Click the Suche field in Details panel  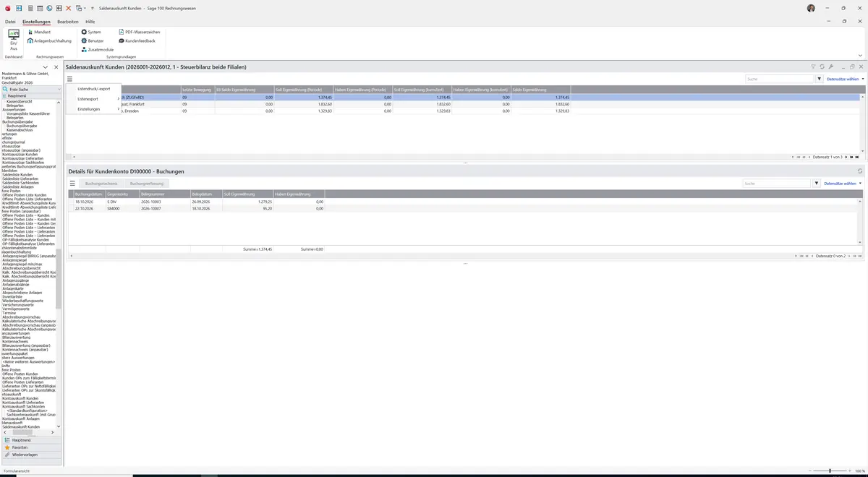click(x=778, y=184)
